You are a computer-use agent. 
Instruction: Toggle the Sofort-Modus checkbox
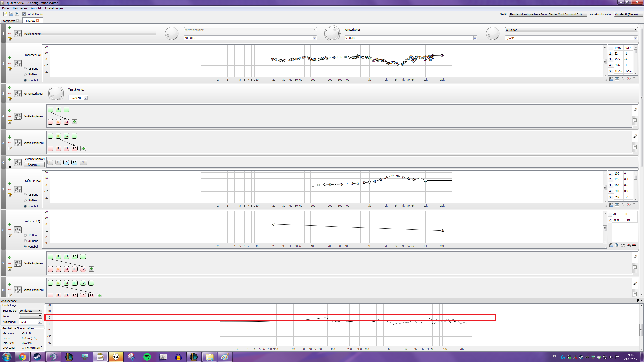[24, 14]
